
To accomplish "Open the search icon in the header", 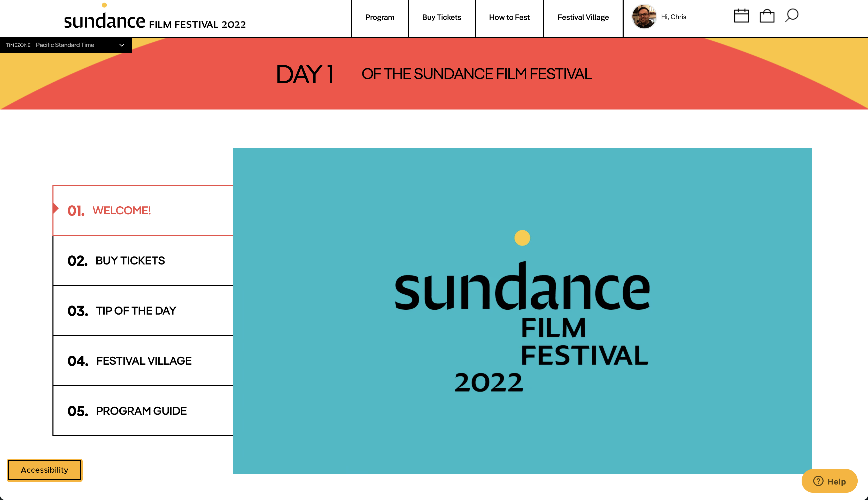I will coord(791,15).
